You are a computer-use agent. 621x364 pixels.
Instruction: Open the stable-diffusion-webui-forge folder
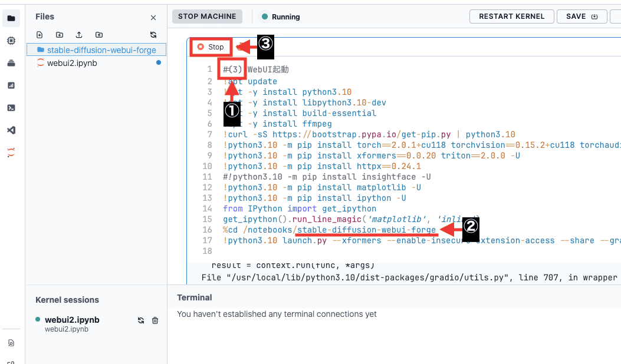tap(101, 50)
